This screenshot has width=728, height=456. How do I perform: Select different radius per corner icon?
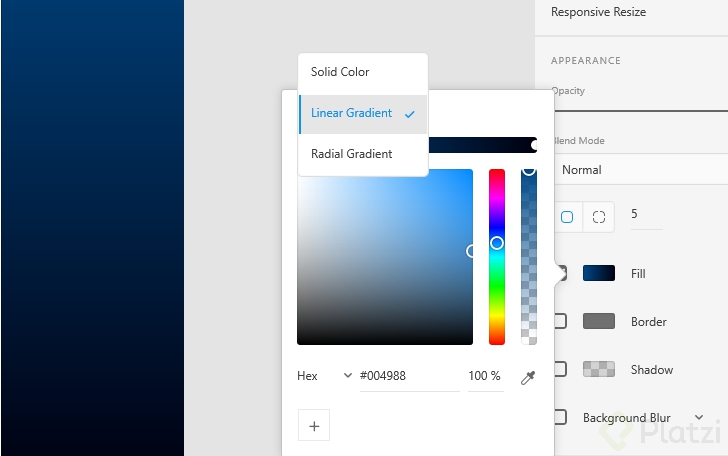point(599,217)
